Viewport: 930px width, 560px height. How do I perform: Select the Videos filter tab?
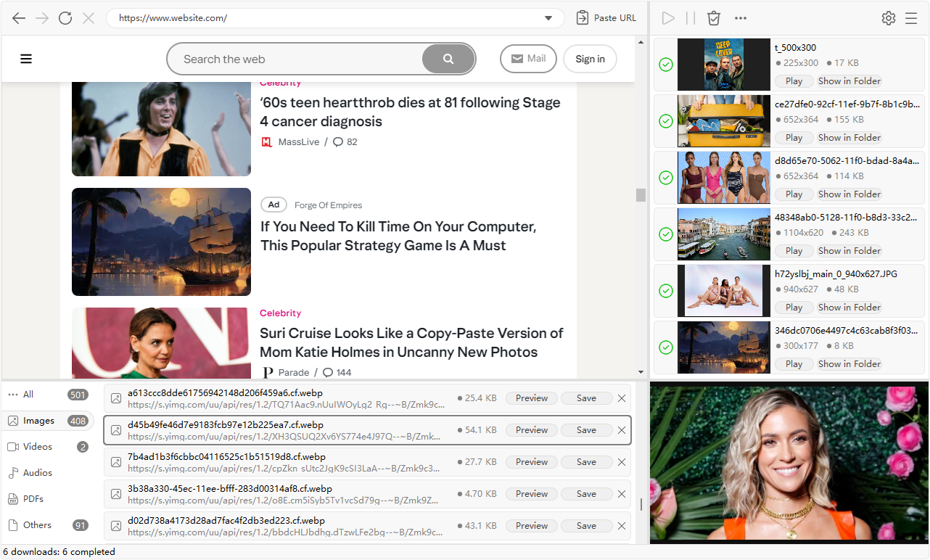pos(38,447)
